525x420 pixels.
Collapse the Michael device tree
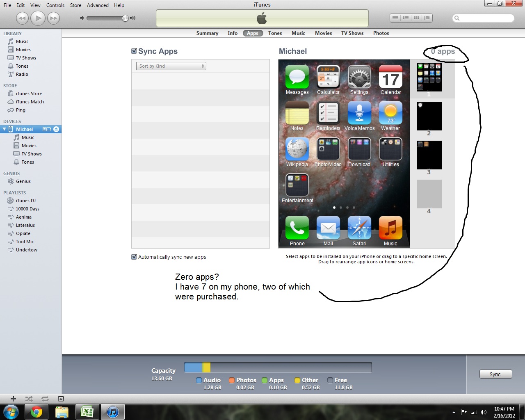[4, 129]
